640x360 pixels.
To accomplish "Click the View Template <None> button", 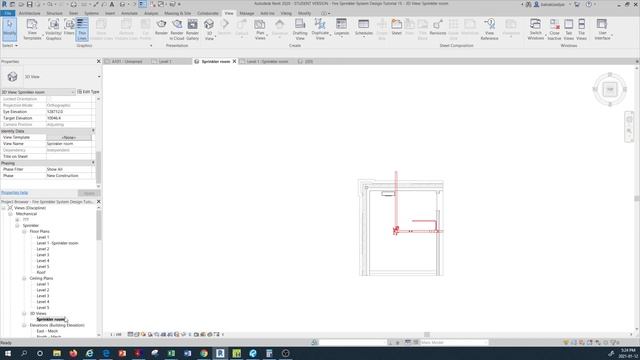I will (x=69, y=138).
